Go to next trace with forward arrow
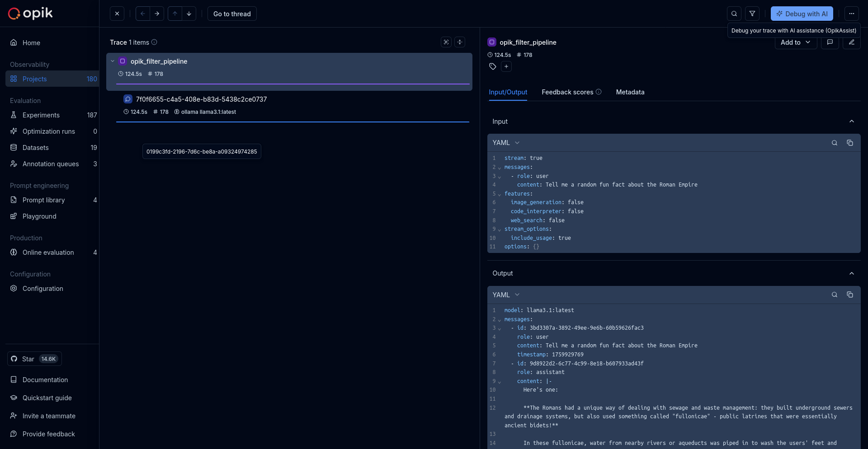Screen dimensions: 868x449 (x=157, y=14)
